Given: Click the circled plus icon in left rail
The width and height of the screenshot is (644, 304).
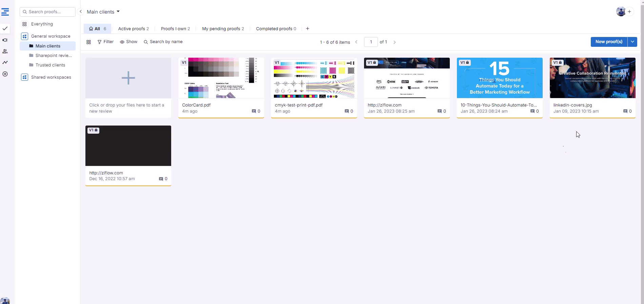Looking at the screenshot, I should pos(5,74).
